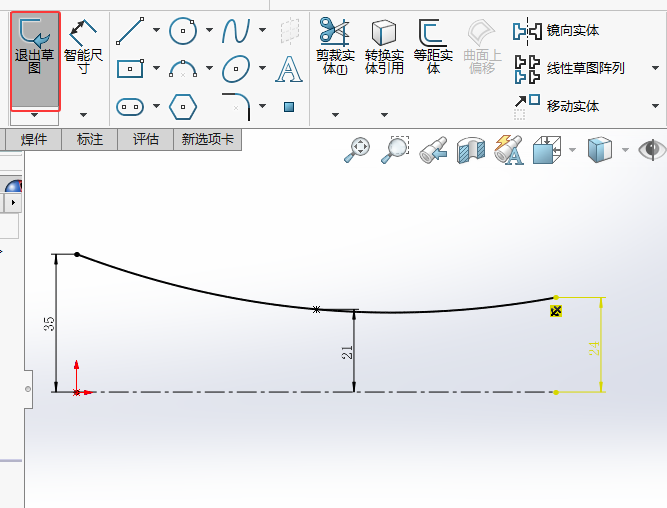Select the Arc sketch tool
Image resolution: width=667 pixels, height=508 pixels.
tap(183, 68)
